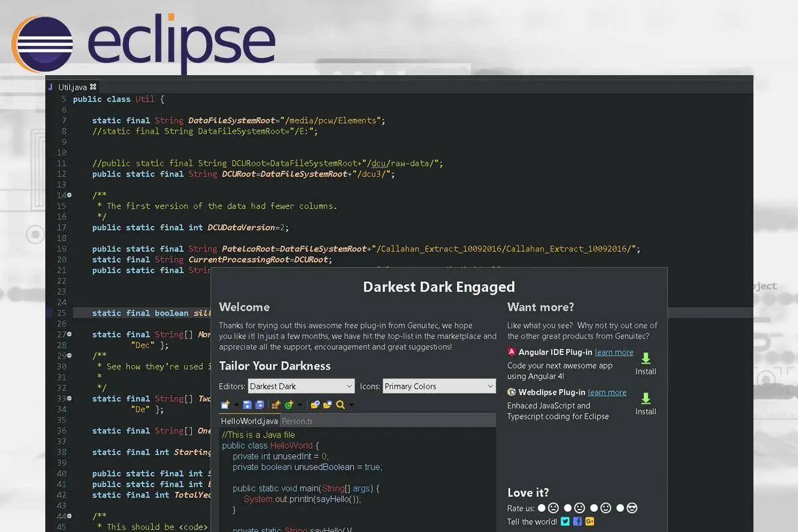The image size is (798, 532).
Task: Click PatelcoRoot variable on line 19
Action: click(248, 249)
